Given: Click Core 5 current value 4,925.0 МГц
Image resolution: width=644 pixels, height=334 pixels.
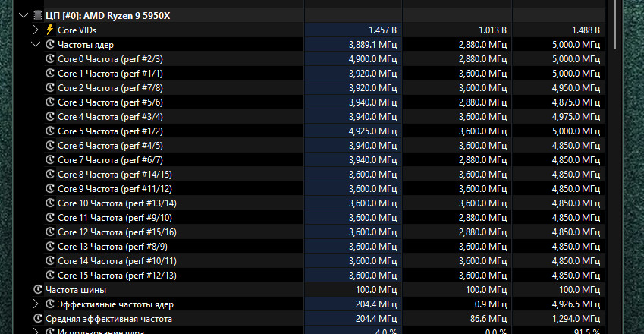Looking at the screenshot, I should (372, 131).
